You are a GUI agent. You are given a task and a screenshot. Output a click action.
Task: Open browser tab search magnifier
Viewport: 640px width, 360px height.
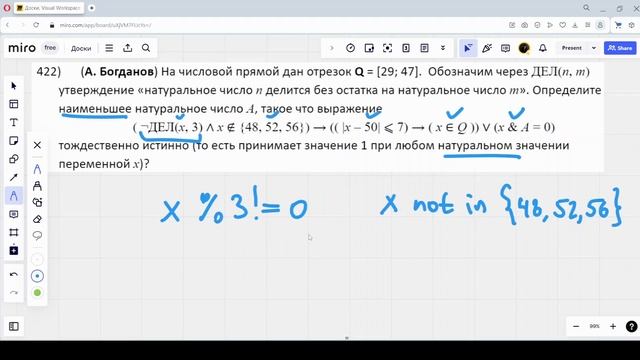[586, 8]
